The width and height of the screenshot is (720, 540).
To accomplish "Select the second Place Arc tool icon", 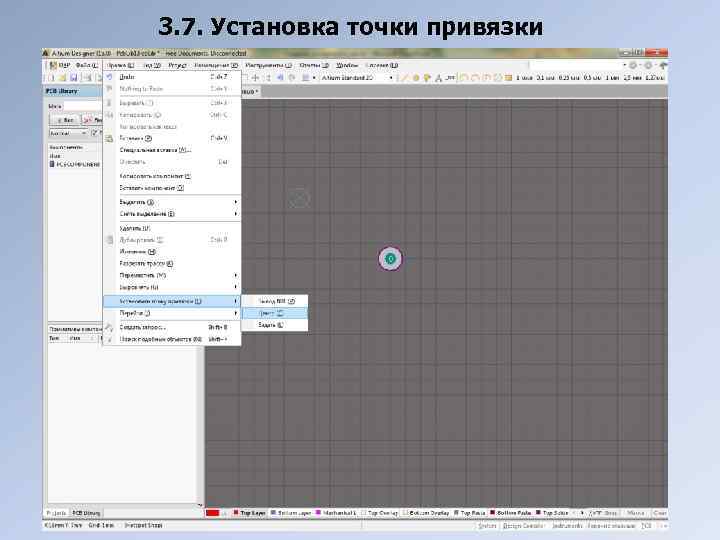I will point(475,78).
